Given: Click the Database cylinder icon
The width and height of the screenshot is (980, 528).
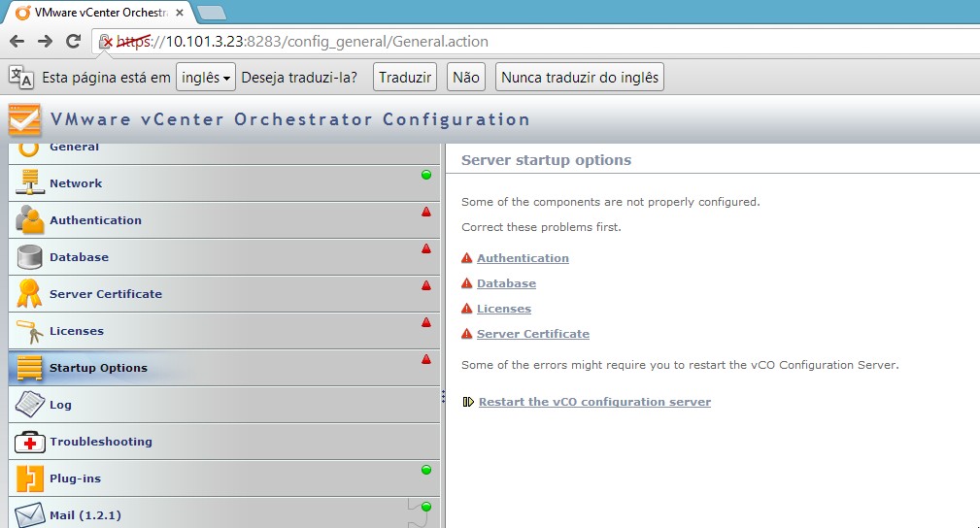Looking at the screenshot, I should pyautogui.click(x=30, y=257).
